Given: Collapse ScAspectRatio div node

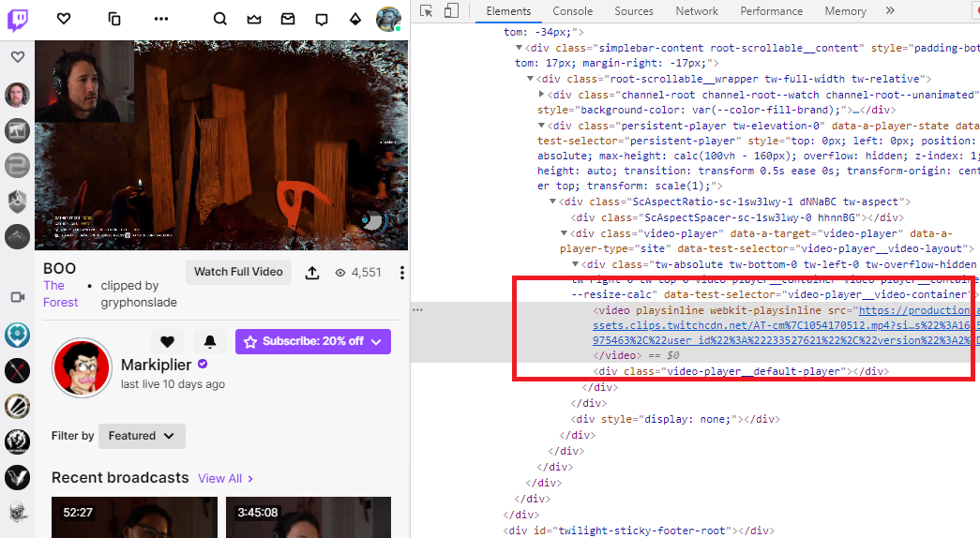Looking at the screenshot, I should coord(552,202).
